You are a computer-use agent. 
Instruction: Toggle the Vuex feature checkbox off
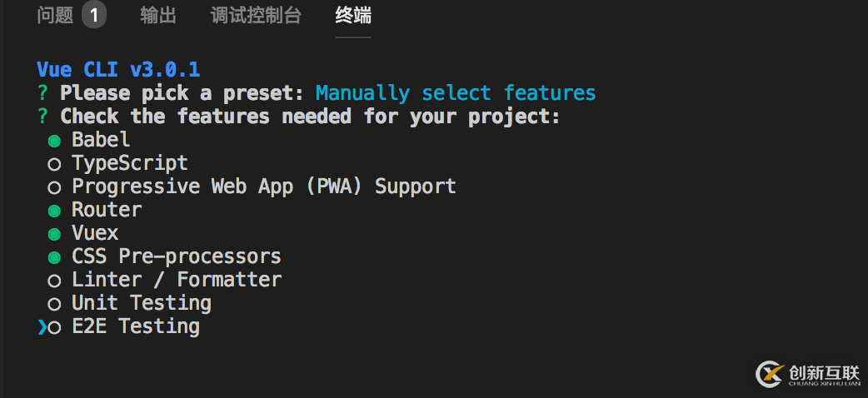[55, 234]
